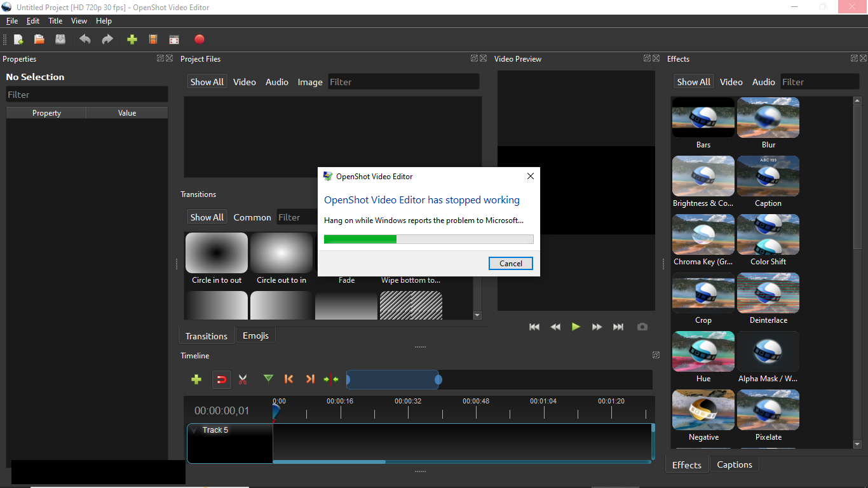This screenshot has height=488, width=868.
Task: Click the green Play button
Action: (576, 327)
